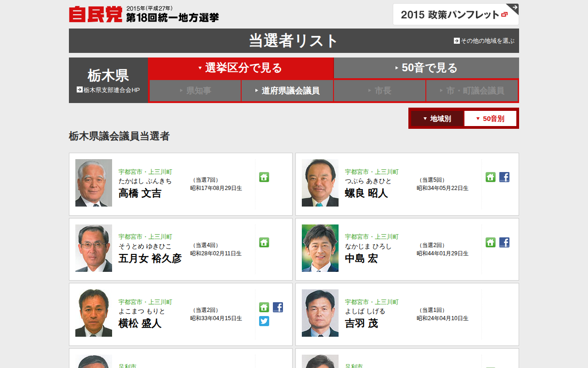This screenshot has width=588, height=368.
Task: Select the 市長 category
Action: (379, 91)
